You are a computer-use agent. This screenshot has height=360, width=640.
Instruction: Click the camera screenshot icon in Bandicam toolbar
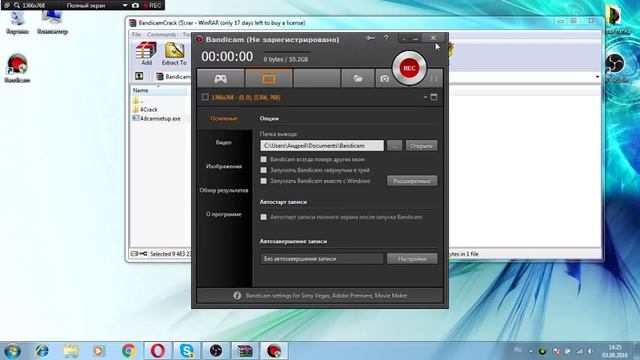pyautogui.click(x=384, y=78)
